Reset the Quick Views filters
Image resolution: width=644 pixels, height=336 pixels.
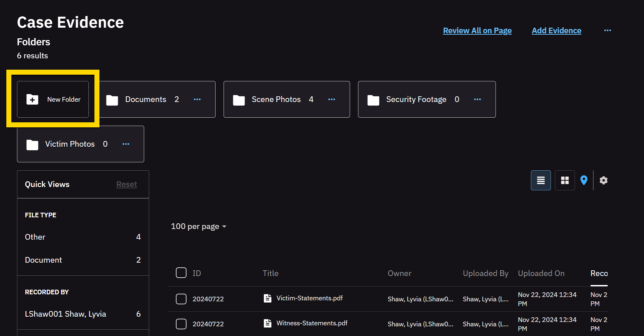pos(126,184)
